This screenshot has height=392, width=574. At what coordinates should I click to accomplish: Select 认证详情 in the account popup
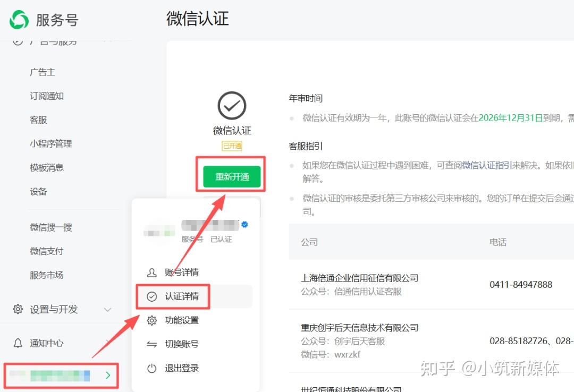pyautogui.click(x=182, y=296)
